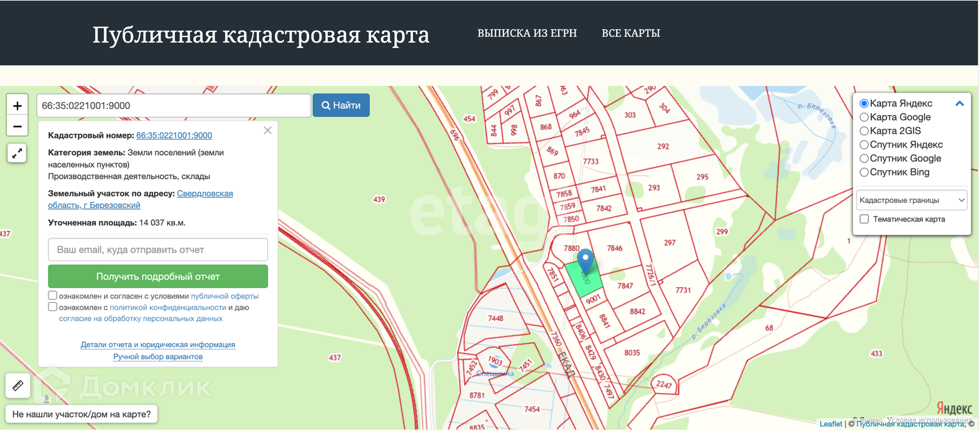Click parcel 7731 on the map
The height and width of the screenshot is (431, 980).
(x=683, y=290)
